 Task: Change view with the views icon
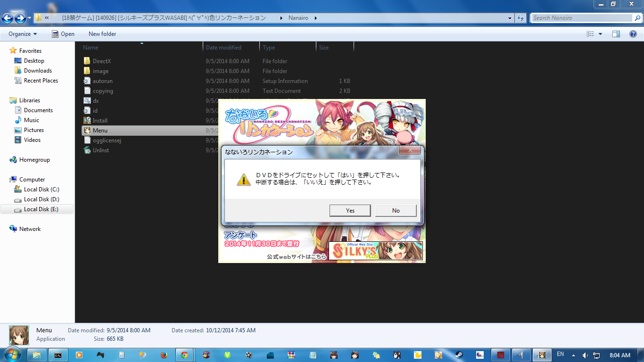[x=590, y=34]
